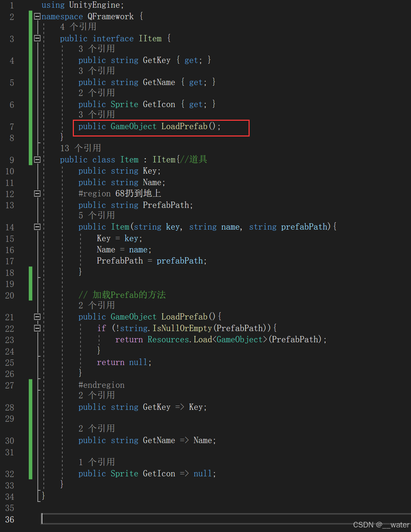The height and width of the screenshot is (532, 411).
Task: Collapse the if IsNullOrEmpty block
Action: pyautogui.click(x=37, y=328)
